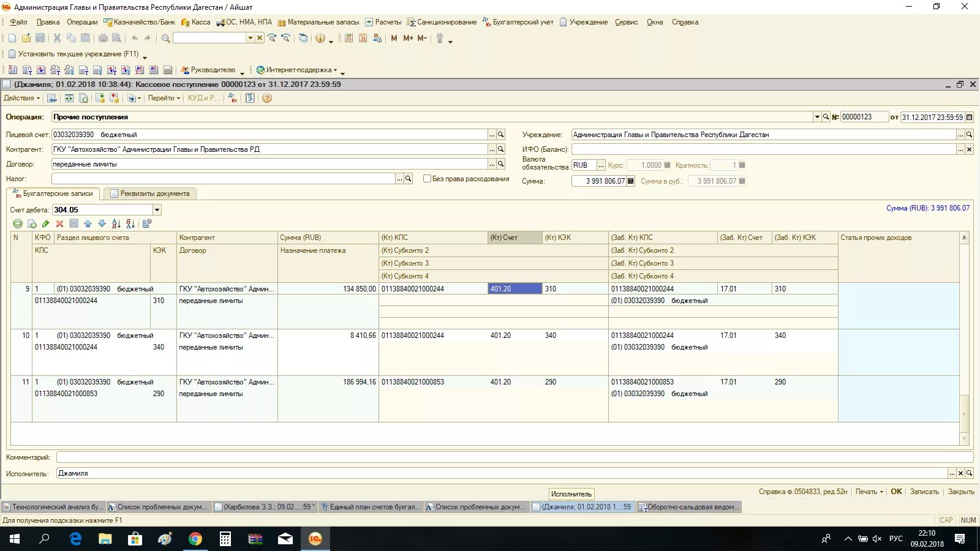
Task: Open the Действия dropdown menu
Action: point(21,98)
